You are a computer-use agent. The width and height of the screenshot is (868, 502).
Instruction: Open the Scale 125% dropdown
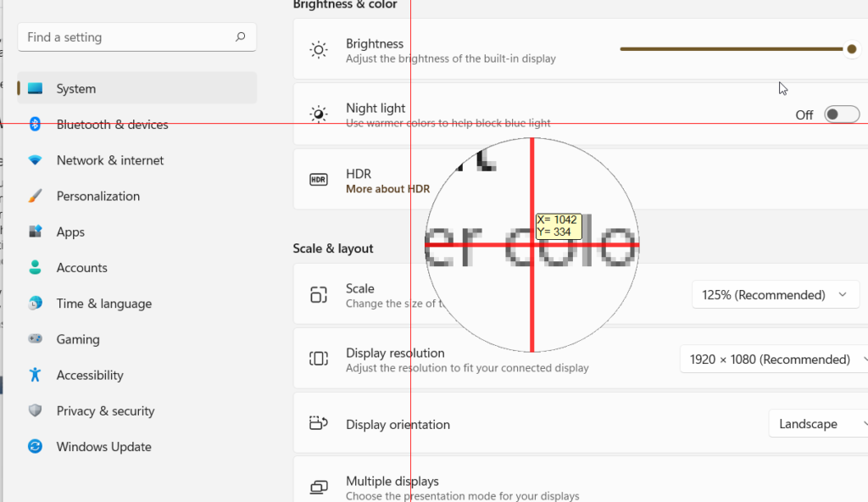tap(775, 295)
